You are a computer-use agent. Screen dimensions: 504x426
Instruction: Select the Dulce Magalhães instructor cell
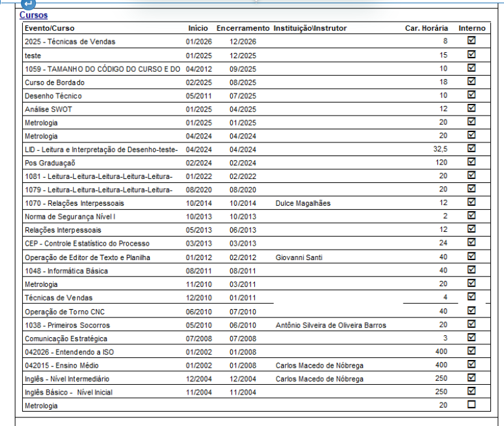click(303, 203)
